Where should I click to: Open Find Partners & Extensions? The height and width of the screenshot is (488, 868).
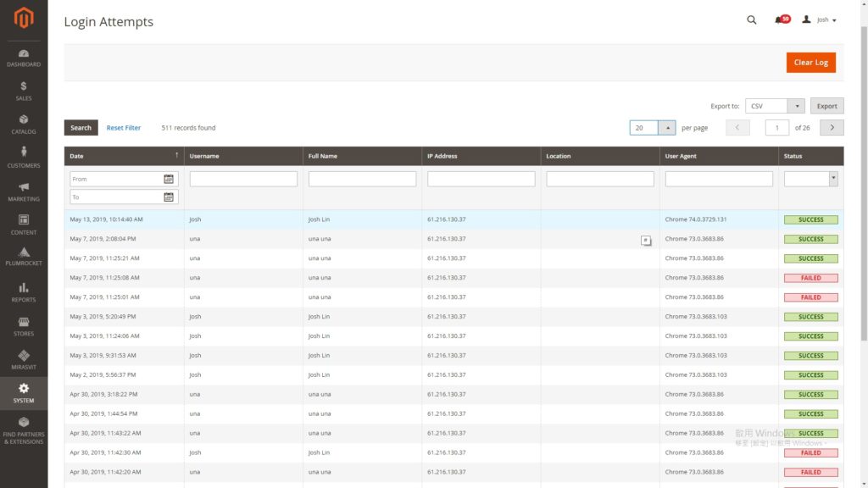coord(23,430)
